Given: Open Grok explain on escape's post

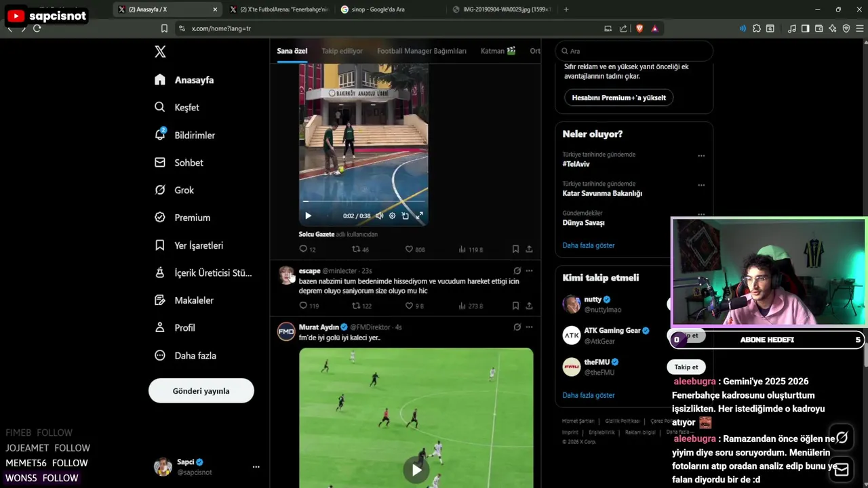Looking at the screenshot, I should pyautogui.click(x=517, y=270).
